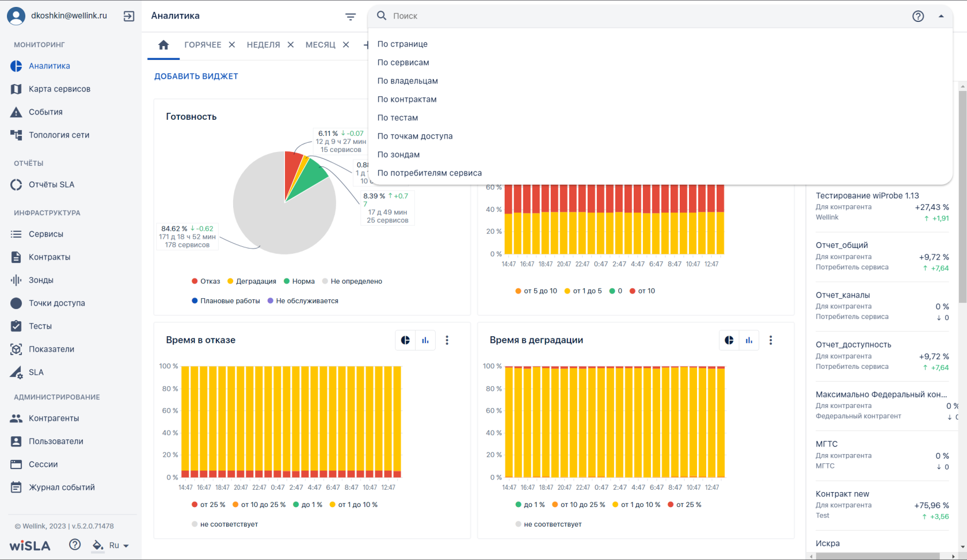This screenshot has width=967, height=560.
Task: Click the theme paint bucket icon
Action: (x=98, y=545)
